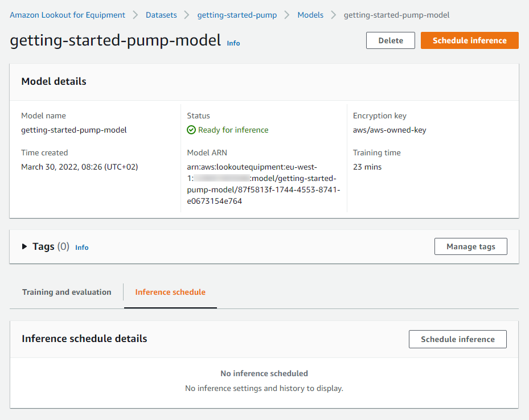The width and height of the screenshot is (529, 420).
Task: Click the Model ARN label
Action: pos(207,153)
